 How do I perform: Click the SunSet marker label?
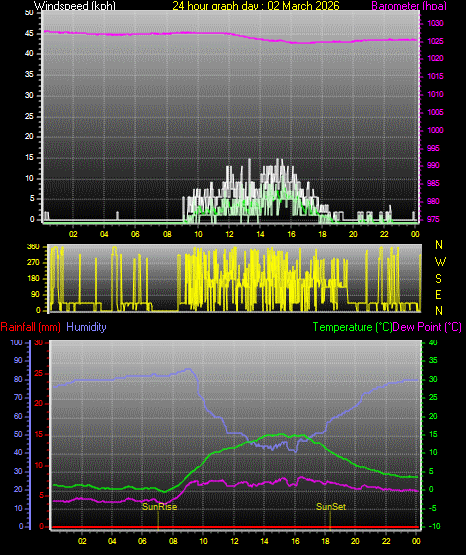[331, 507]
